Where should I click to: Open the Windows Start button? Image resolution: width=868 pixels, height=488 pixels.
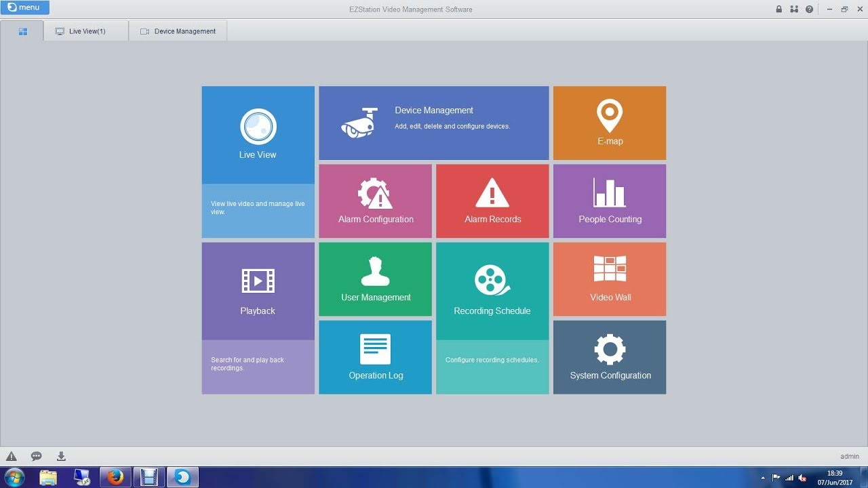[14, 477]
